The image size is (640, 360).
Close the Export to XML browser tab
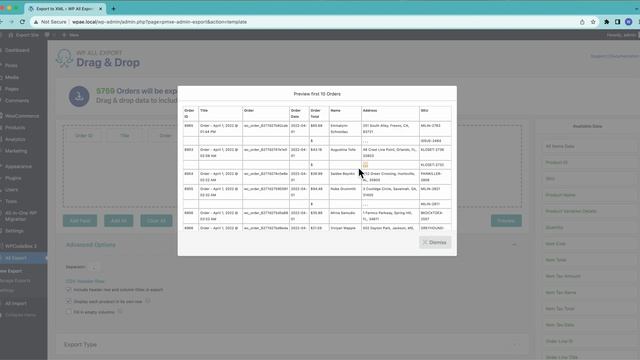click(x=100, y=9)
